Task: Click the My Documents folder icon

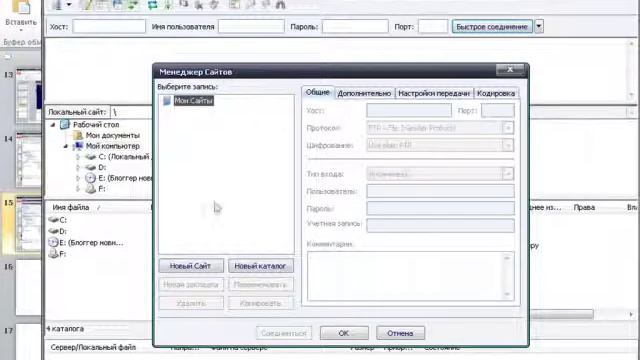Action: click(78, 135)
